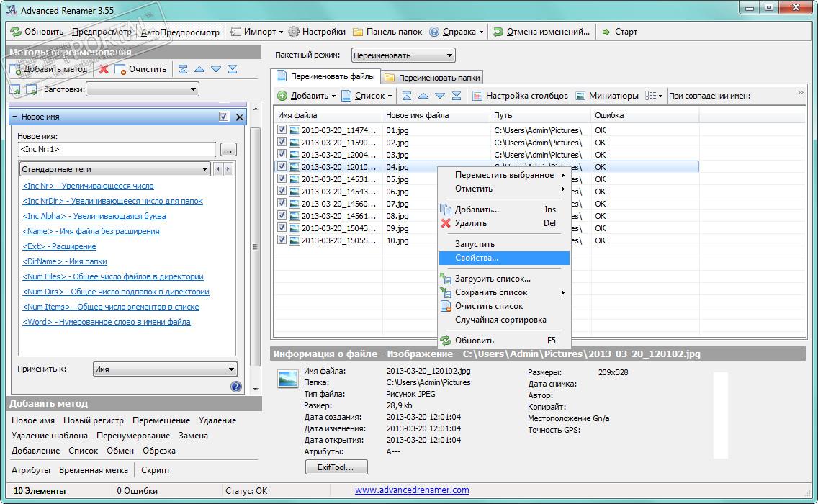The image size is (818, 504).
Task: Open the Применить к dropdown
Action: (x=164, y=369)
